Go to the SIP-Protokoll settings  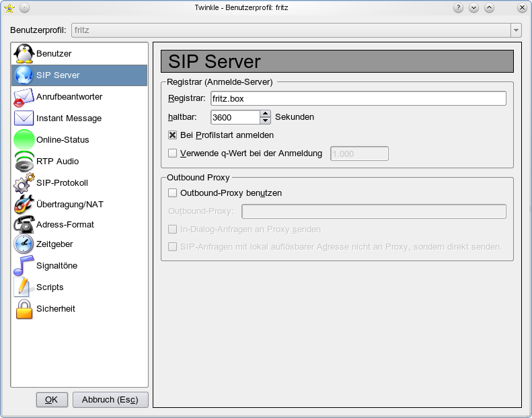click(79, 182)
